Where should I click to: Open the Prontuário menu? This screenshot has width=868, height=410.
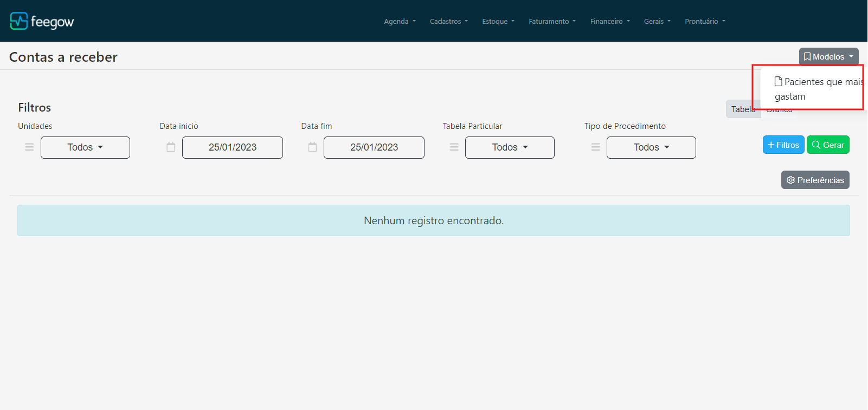click(705, 22)
